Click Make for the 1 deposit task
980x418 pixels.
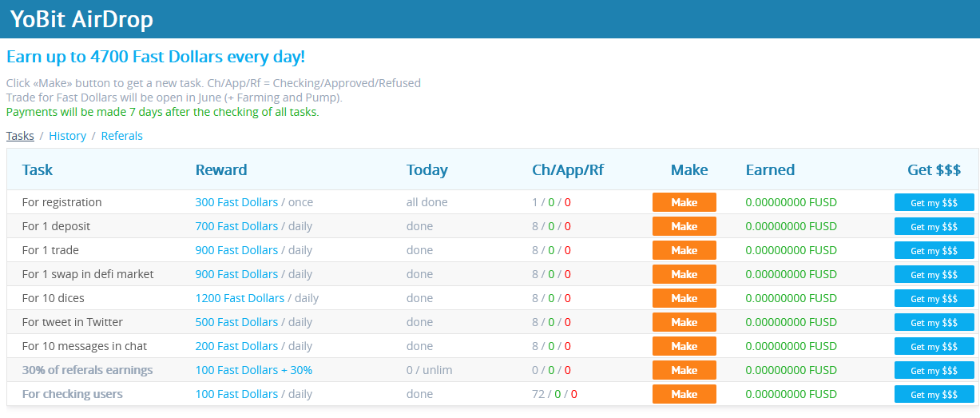(x=684, y=226)
